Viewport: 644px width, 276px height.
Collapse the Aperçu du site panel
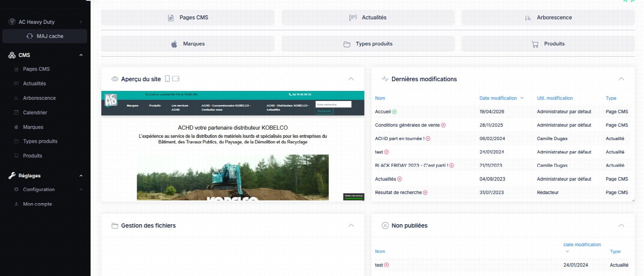351,79
